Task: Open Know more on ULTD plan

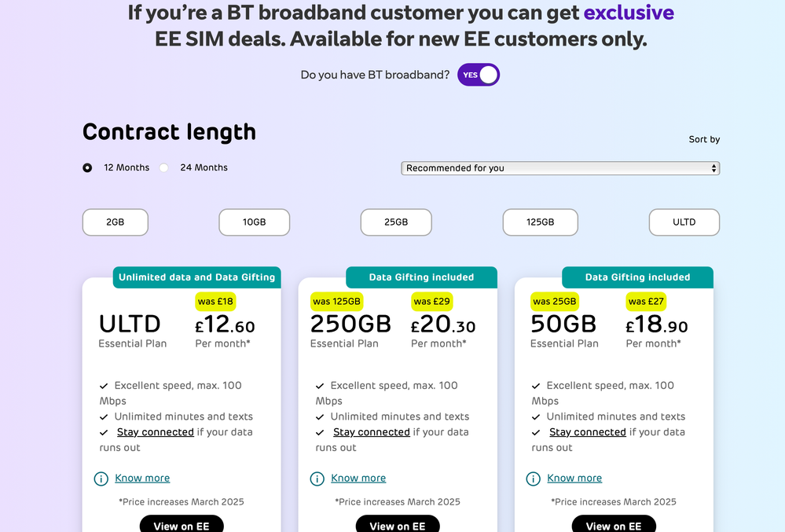Action: pyautogui.click(x=142, y=478)
